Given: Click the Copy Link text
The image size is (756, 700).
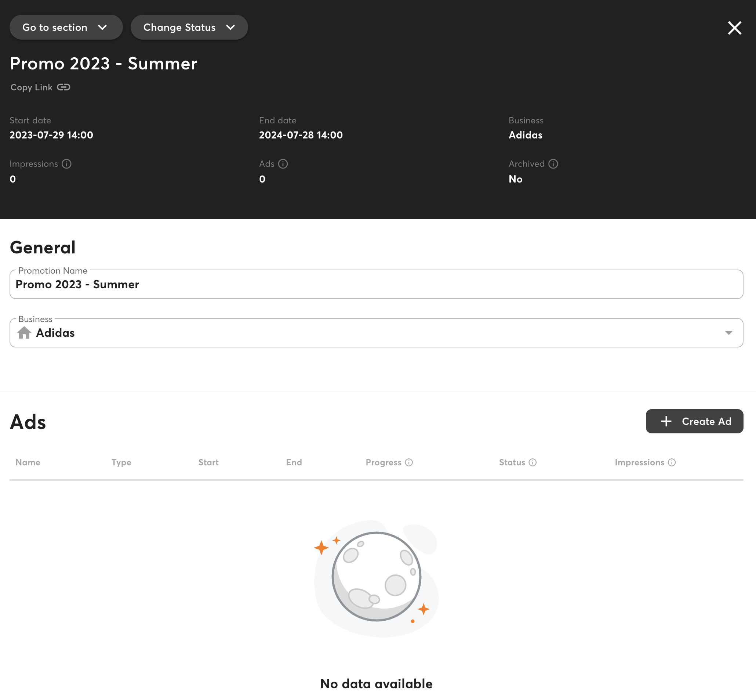Looking at the screenshot, I should coord(32,87).
